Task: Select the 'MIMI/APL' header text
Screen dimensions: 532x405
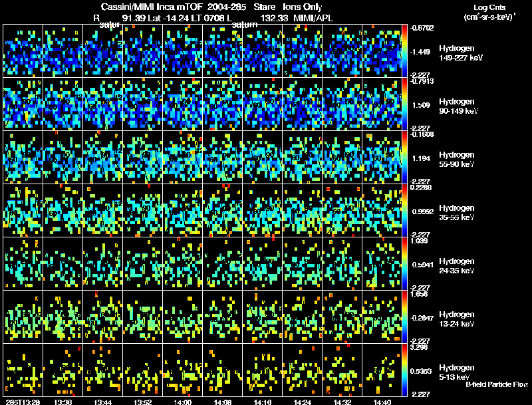Action: point(313,18)
